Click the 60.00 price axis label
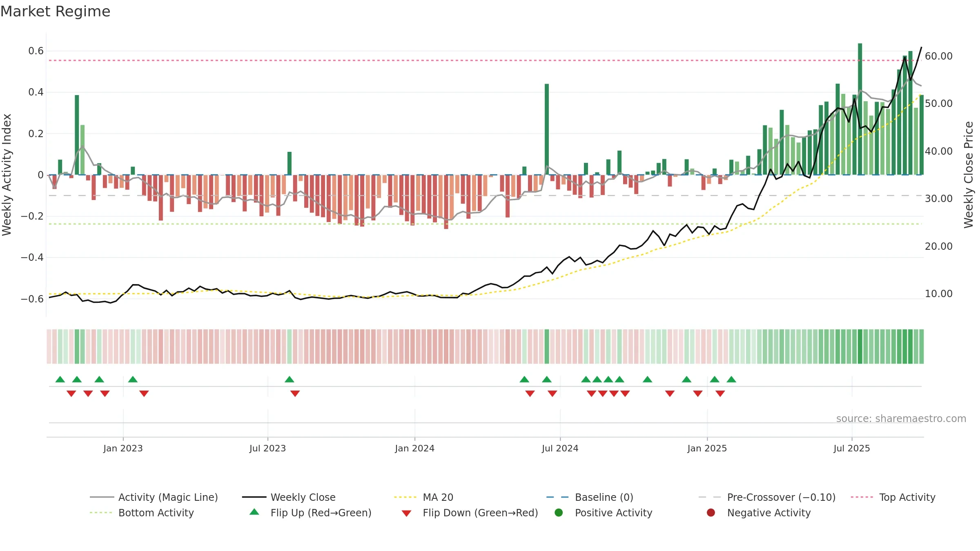Screen dimensions: 980x551 point(938,56)
